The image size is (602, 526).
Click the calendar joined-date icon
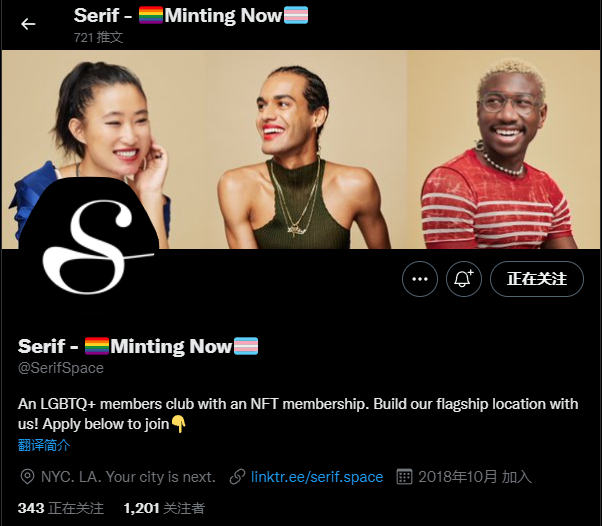point(404,477)
